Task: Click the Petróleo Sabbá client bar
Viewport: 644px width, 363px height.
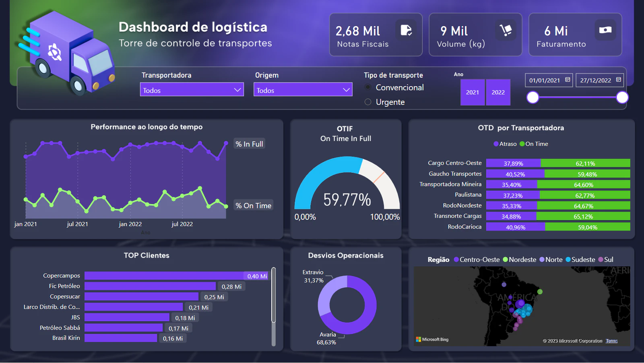Action: pos(124,328)
